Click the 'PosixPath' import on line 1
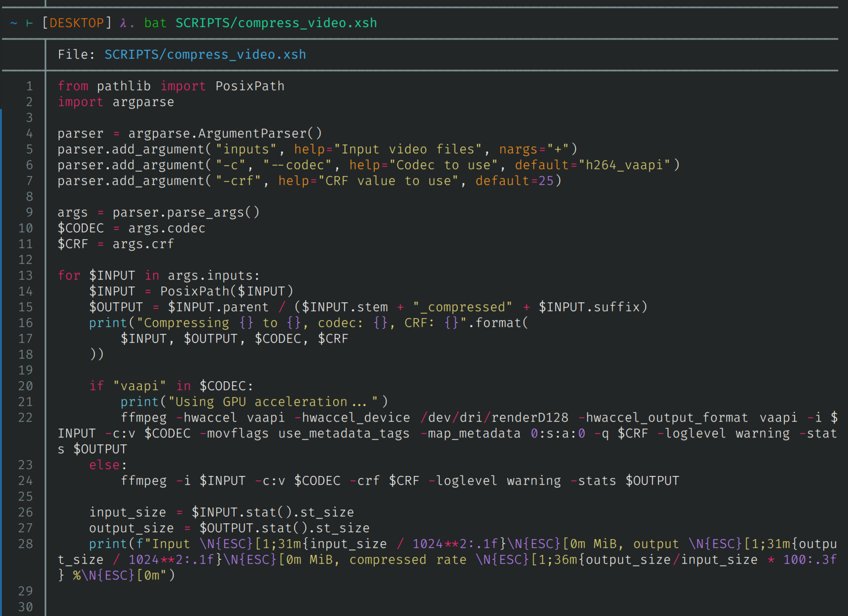848x616 pixels. coord(250,86)
